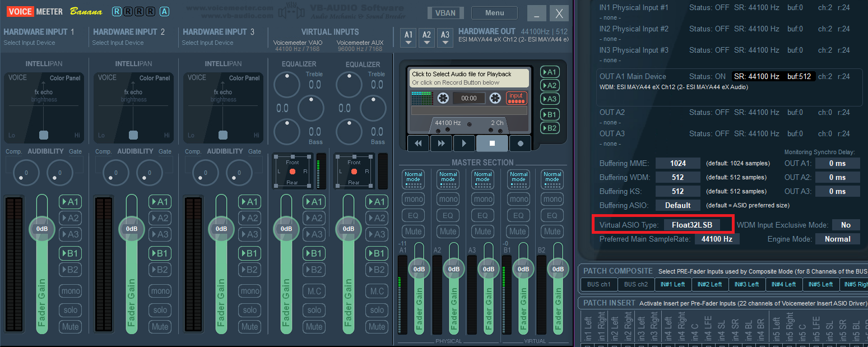868x347 pixels.
Task: Select IN#1 Left in Patch Composite
Action: [x=673, y=284]
